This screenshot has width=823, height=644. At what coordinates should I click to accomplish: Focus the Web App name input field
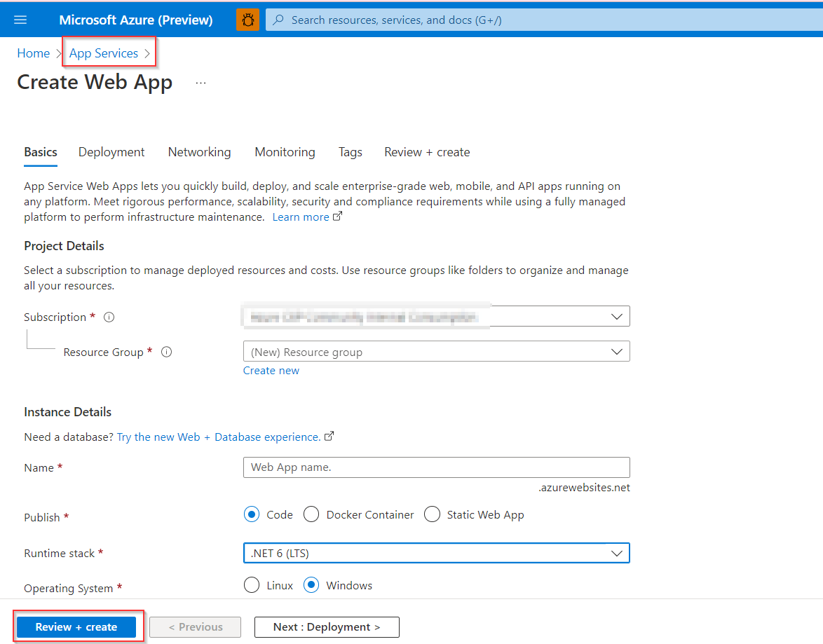[436, 467]
